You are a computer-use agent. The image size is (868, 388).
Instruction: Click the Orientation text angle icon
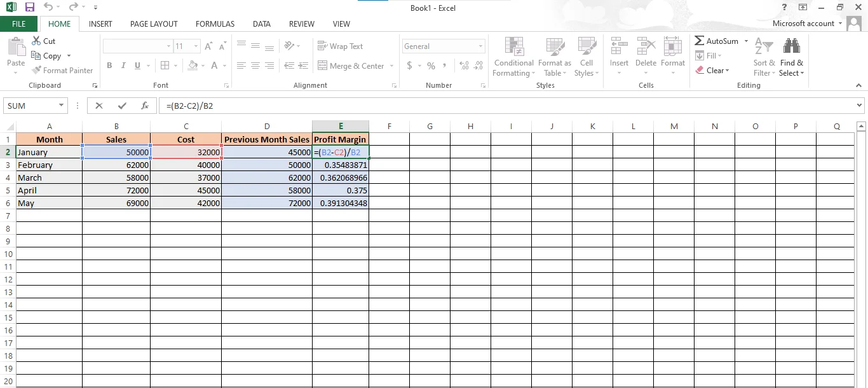click(290, 46)
